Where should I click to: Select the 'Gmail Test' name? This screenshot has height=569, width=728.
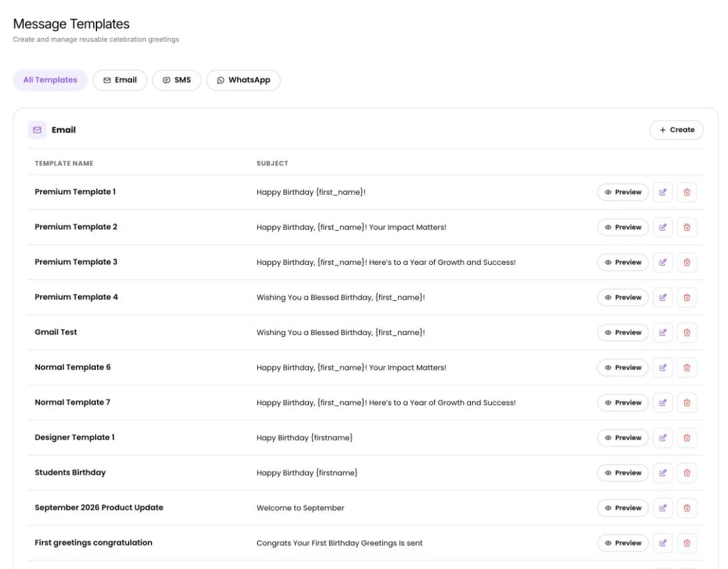click(x=56, y=332)
